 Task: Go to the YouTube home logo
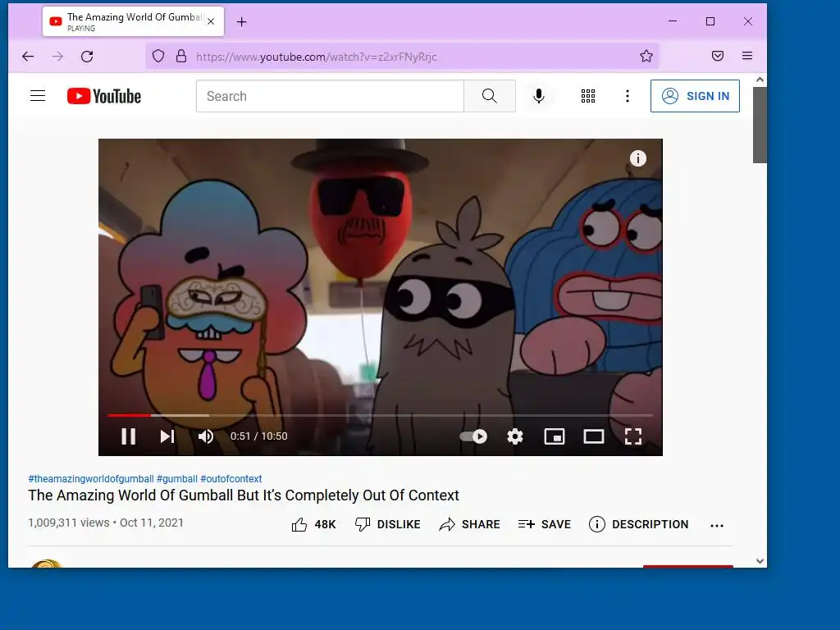(x=104, y=96)
